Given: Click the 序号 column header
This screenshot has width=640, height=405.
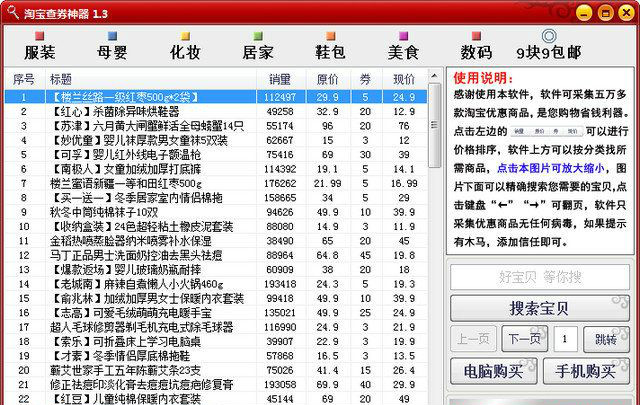Looking at the screenshot, I should [24, 79].
